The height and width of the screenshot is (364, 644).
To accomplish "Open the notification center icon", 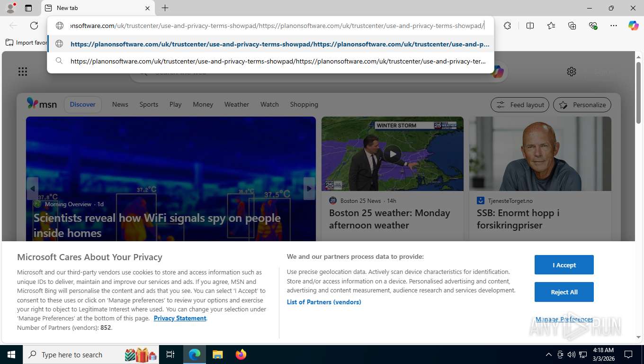I will [628, 355].
